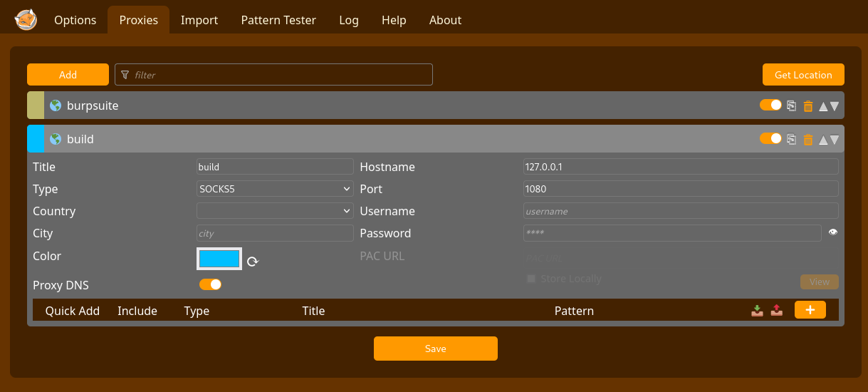Disable the burpsuite proxy toggle
This screenshot has width=868, height=392.
(770, 105)
